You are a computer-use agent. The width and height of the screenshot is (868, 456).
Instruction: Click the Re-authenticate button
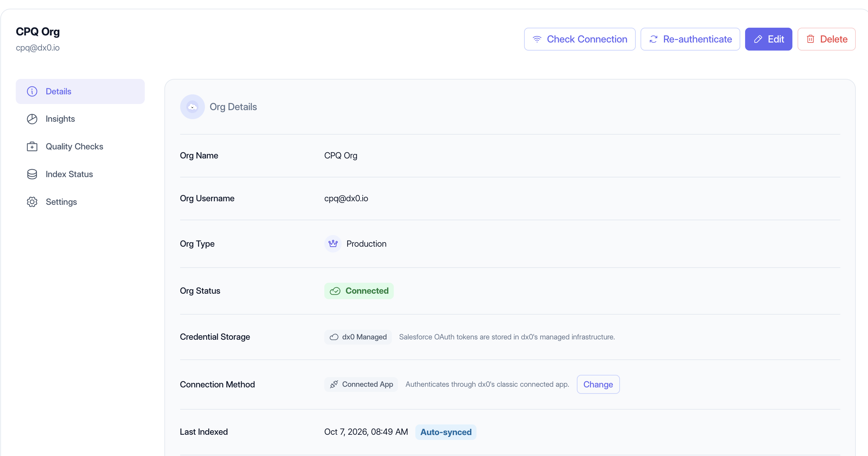690,39
